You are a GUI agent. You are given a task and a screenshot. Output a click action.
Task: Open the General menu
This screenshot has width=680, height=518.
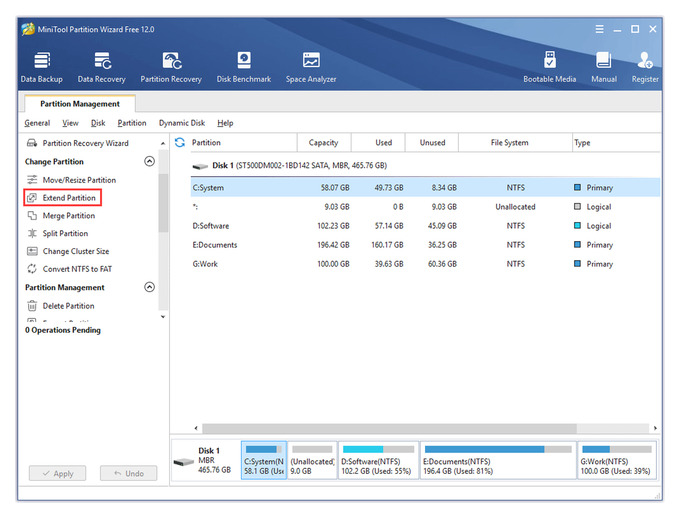37,123
